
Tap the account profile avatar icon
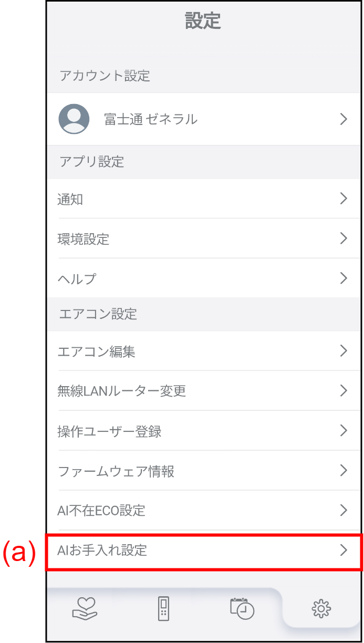(74, 119)
